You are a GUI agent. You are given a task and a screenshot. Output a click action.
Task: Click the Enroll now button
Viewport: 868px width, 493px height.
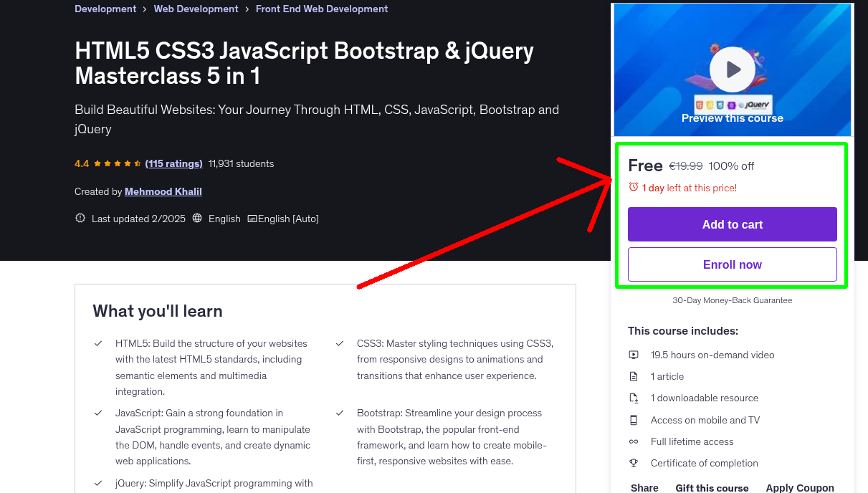tap(732, 264)
